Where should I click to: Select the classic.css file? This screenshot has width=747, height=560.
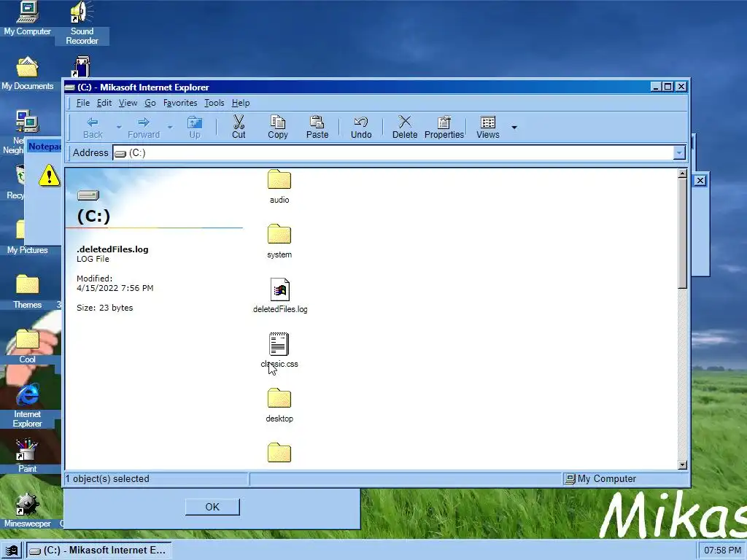tap(279, 351)
